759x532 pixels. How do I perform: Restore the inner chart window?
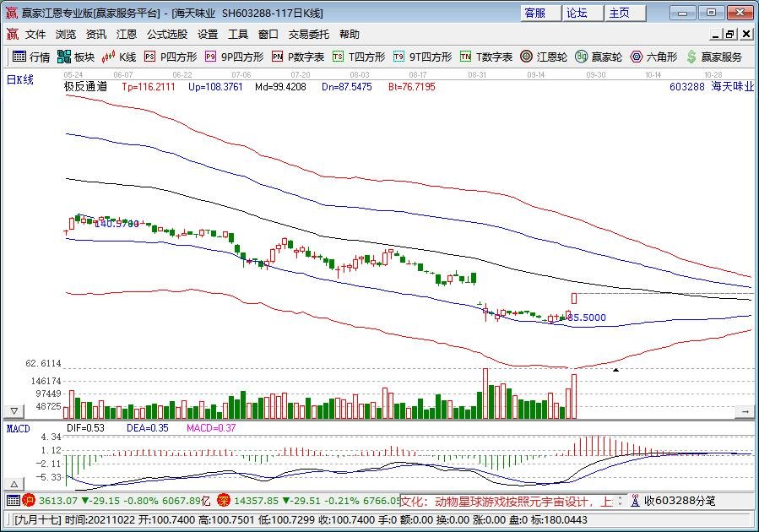[x=731, y=34]
